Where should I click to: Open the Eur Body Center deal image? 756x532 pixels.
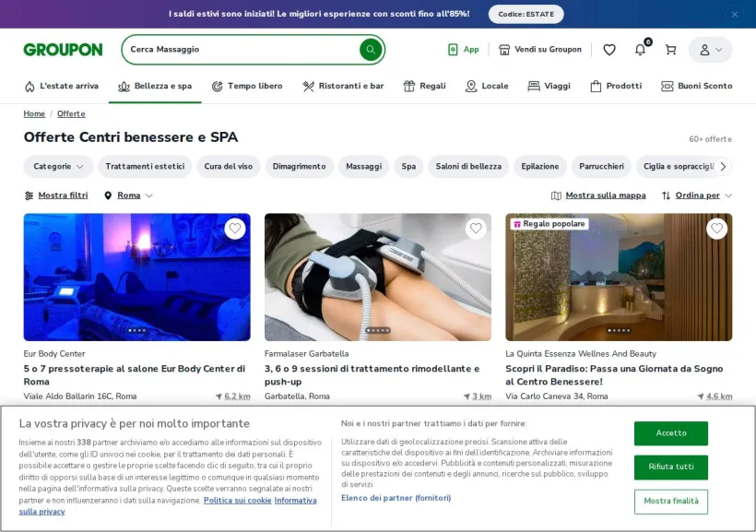click(137, 278)
